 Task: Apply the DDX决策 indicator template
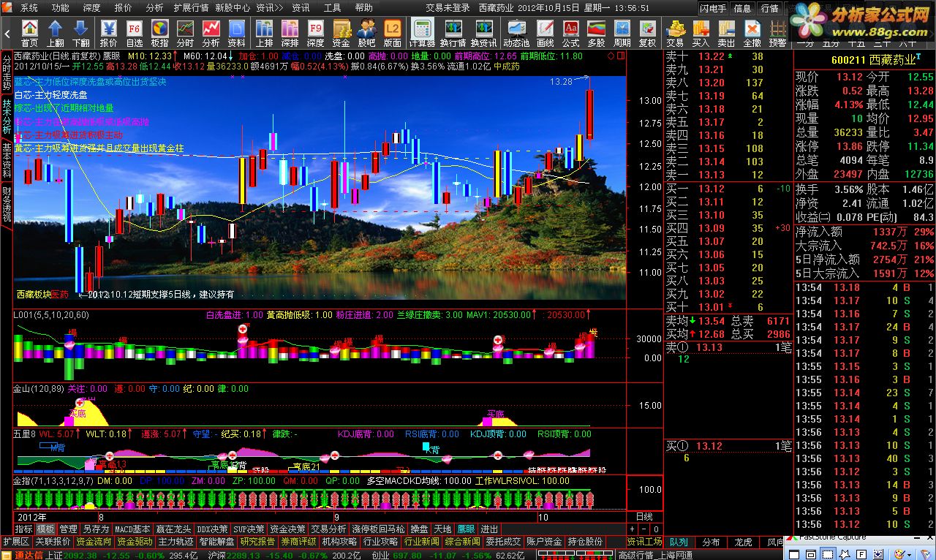click(x=212, y=529)
